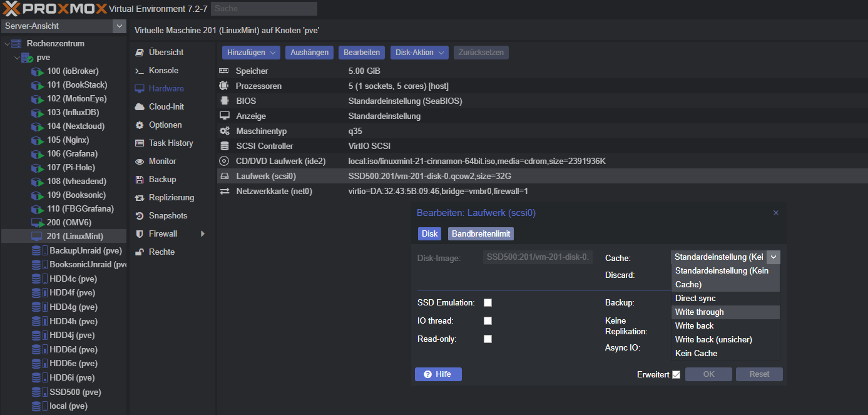Click the SCSI Controller database icon
This screenshot has height=415, width=868.
(224, 146)
